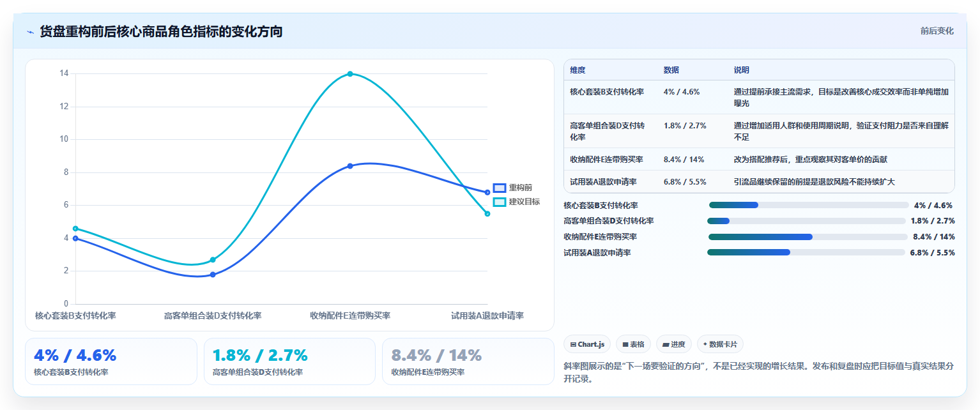Screen dimensions: 980x410
Task: Select the 建议目标 point at 试用装A退款申请率
Action: (487, 214)
